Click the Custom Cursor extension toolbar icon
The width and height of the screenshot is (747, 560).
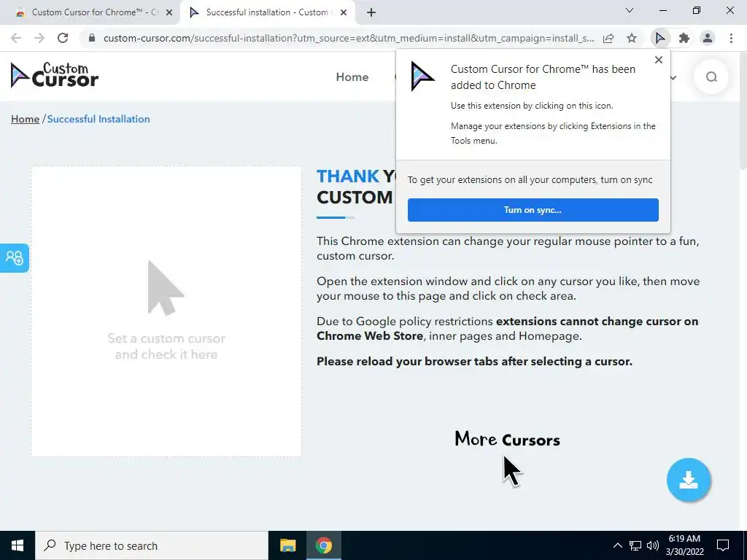pyautogui.click(x=659, y=38)
